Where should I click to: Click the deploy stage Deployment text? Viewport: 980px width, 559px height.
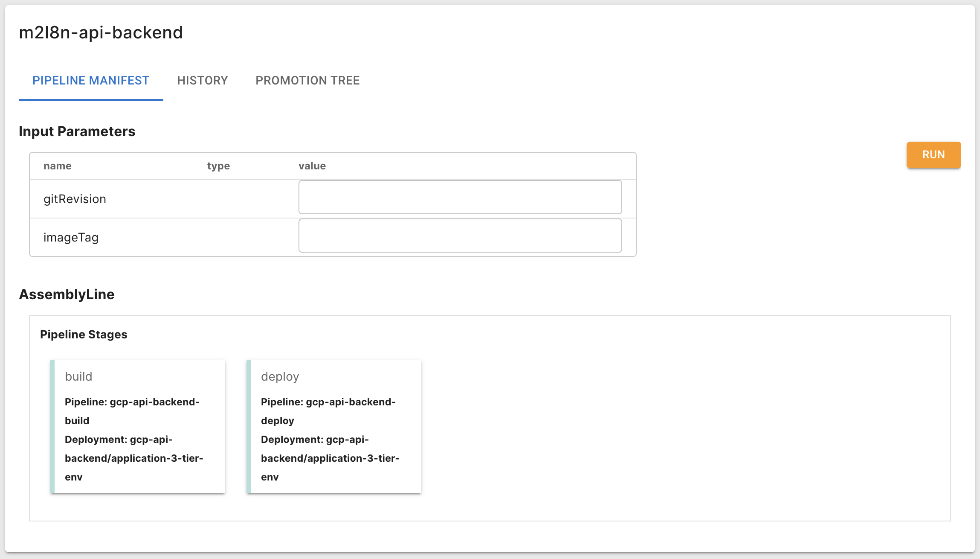coord(330,458)
